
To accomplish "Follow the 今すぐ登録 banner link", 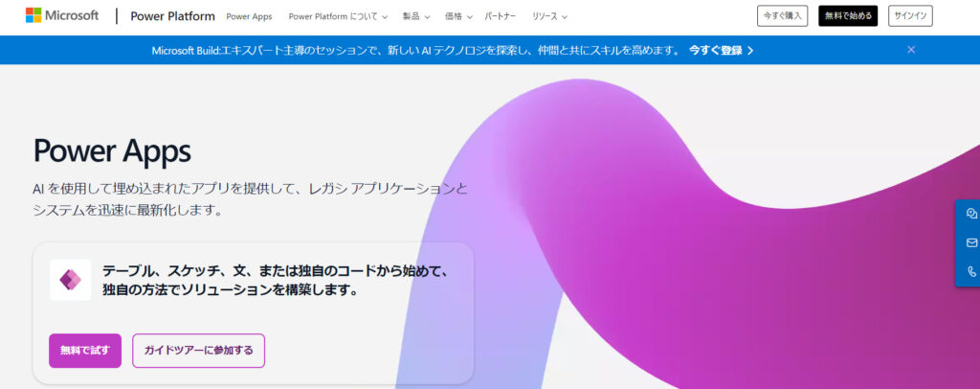I will click(x=721, y=50).
